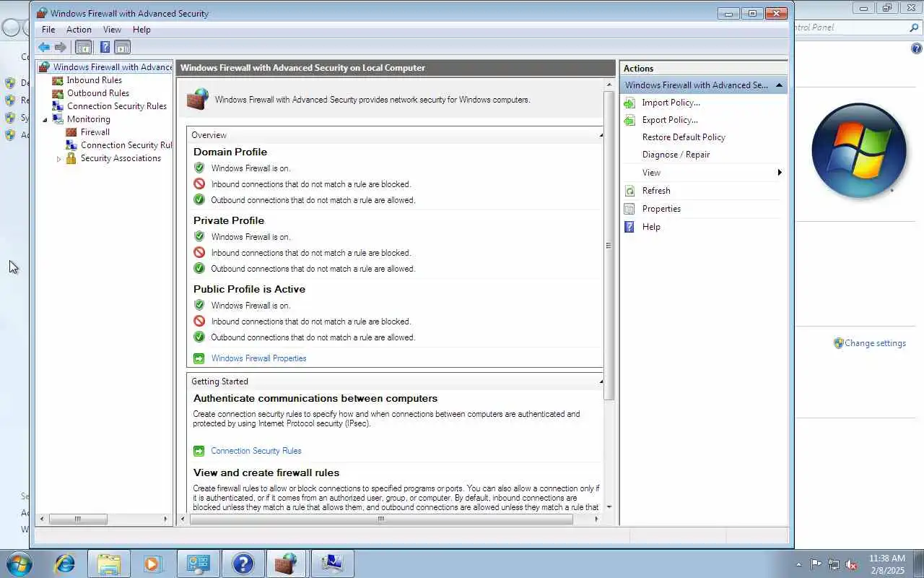Click the Export Policy icon in Actions
Screen dimensions: 924x578
(x=629, y=120)
